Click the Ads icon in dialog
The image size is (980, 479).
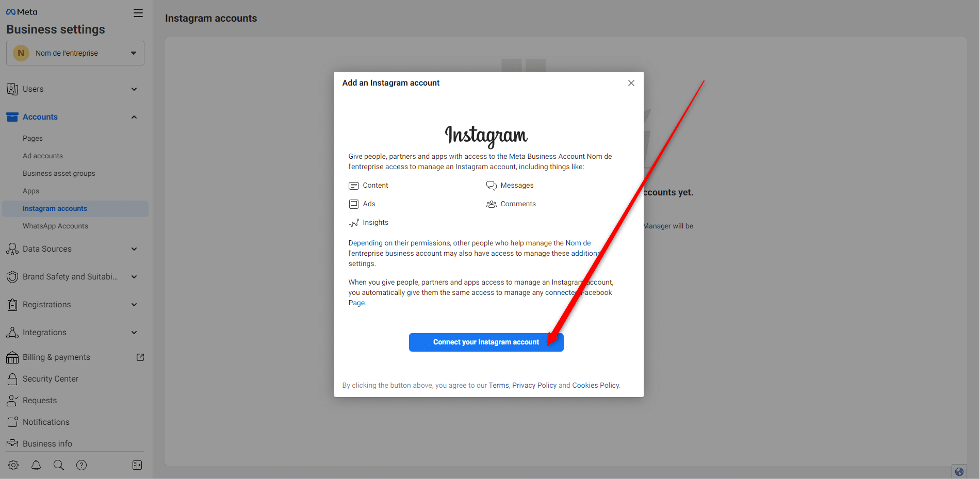[354, 204]
